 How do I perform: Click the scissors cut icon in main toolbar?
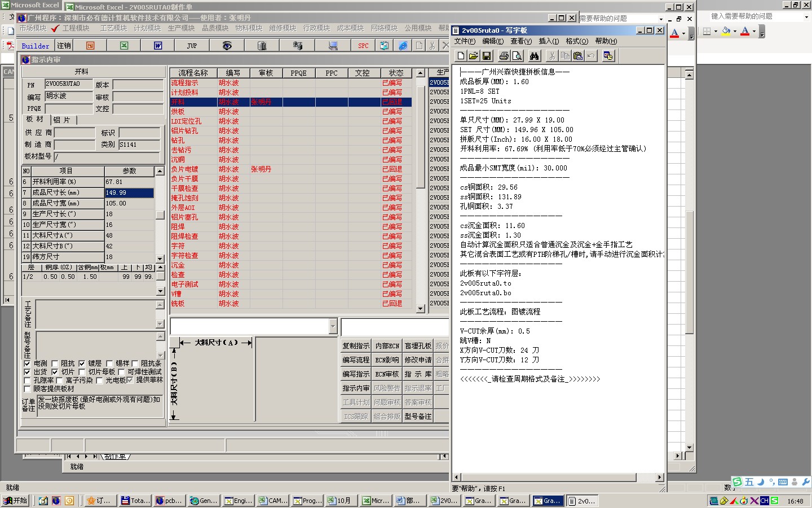tap(432, 46)
